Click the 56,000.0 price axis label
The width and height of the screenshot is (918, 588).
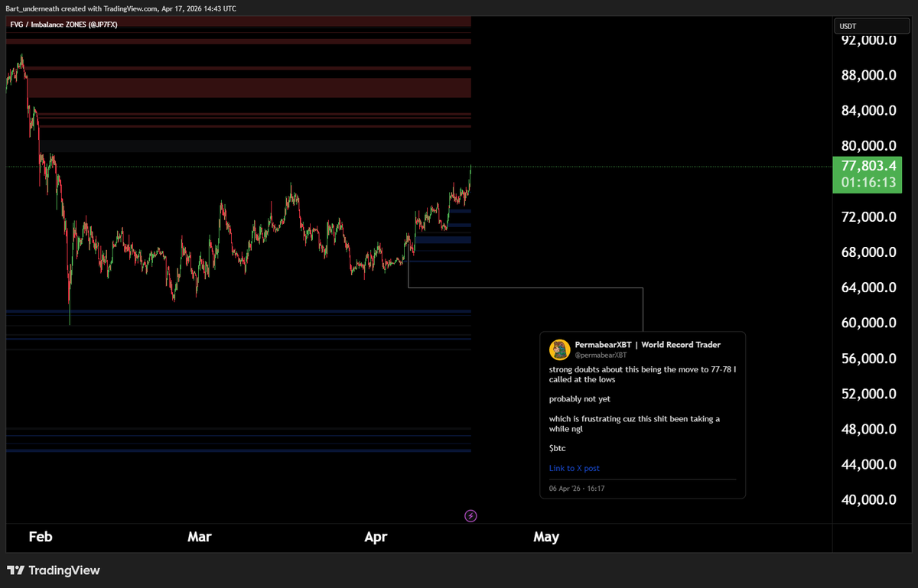tap(868, 359)
